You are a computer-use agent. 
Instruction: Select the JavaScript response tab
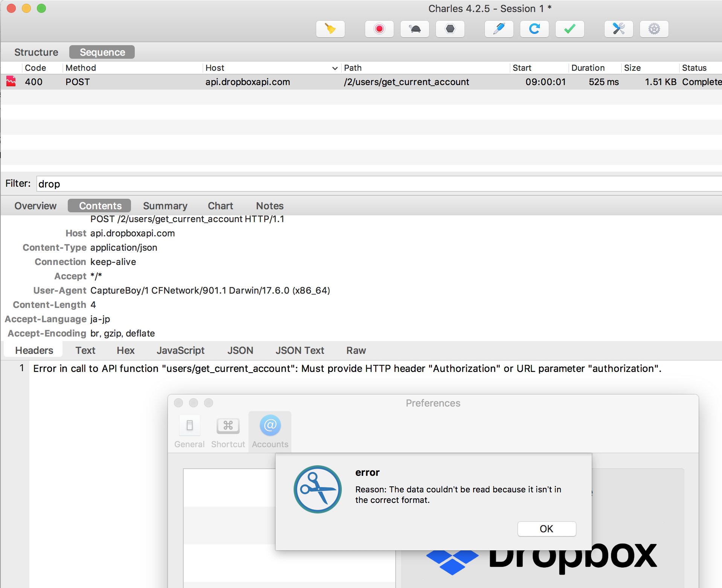click(181, 350)
